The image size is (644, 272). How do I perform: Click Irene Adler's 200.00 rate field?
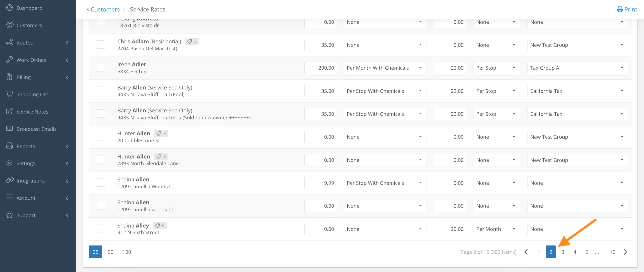[320, 68]
